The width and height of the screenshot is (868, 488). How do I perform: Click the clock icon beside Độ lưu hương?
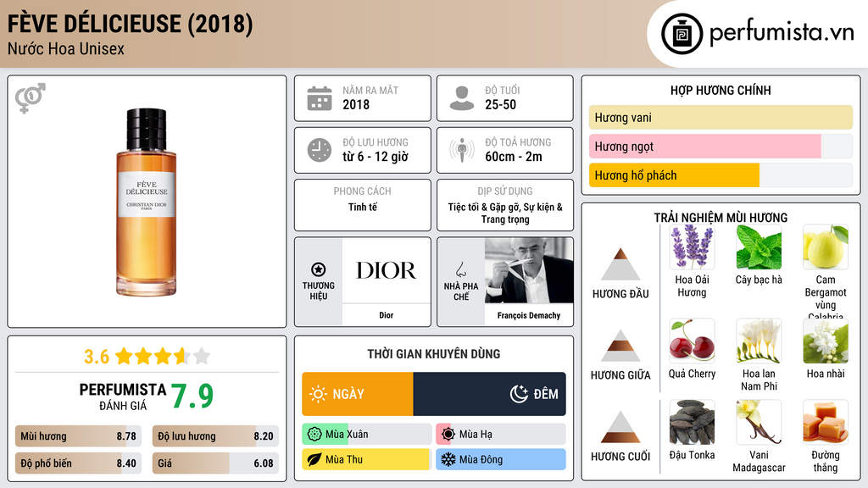320,150
